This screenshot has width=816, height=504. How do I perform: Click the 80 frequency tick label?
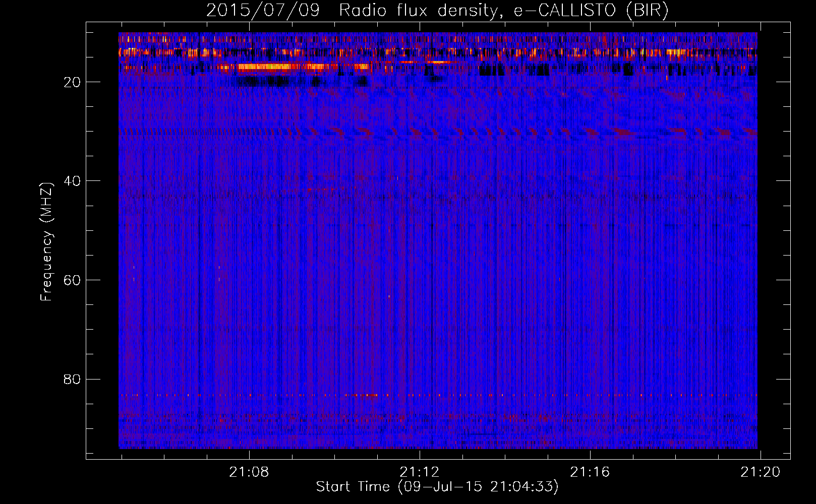72,379
